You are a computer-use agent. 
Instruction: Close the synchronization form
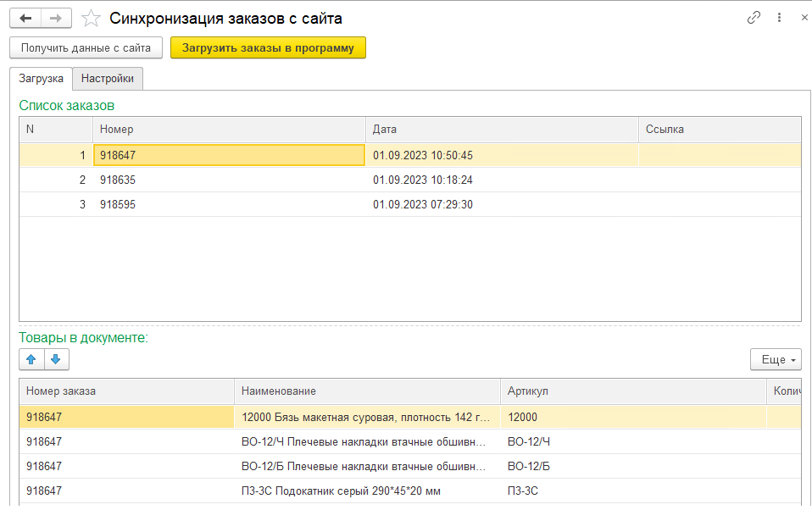tap(804, 18)
